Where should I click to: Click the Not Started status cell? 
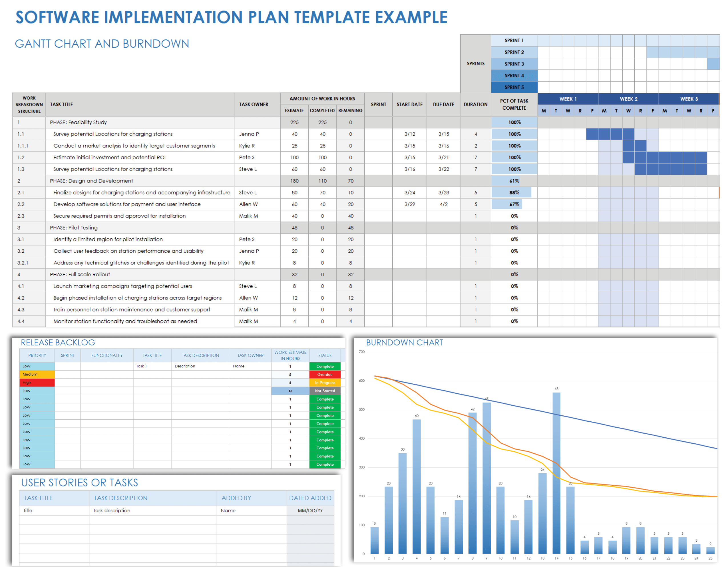click(325, 391)
